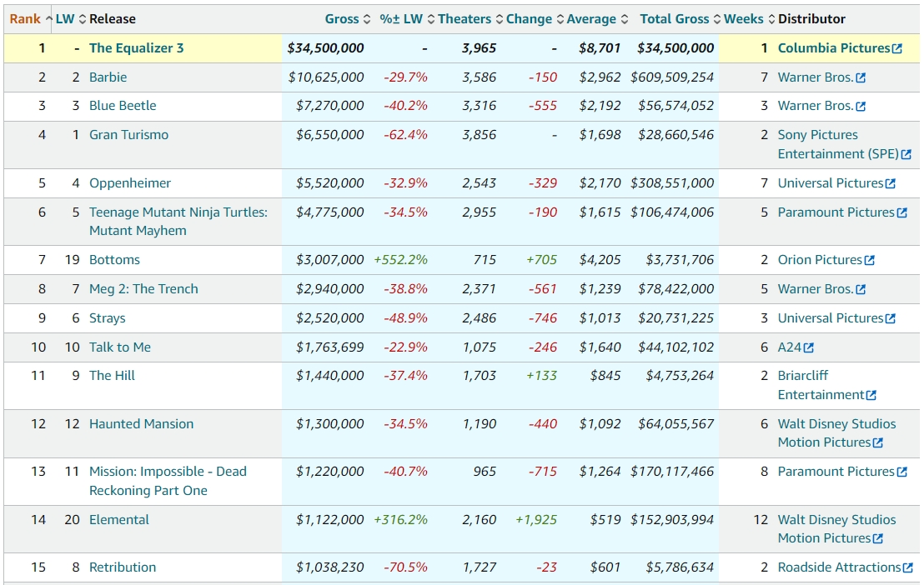Click external icon after Briarcliff Entertainment

click(x=871, y=395)
